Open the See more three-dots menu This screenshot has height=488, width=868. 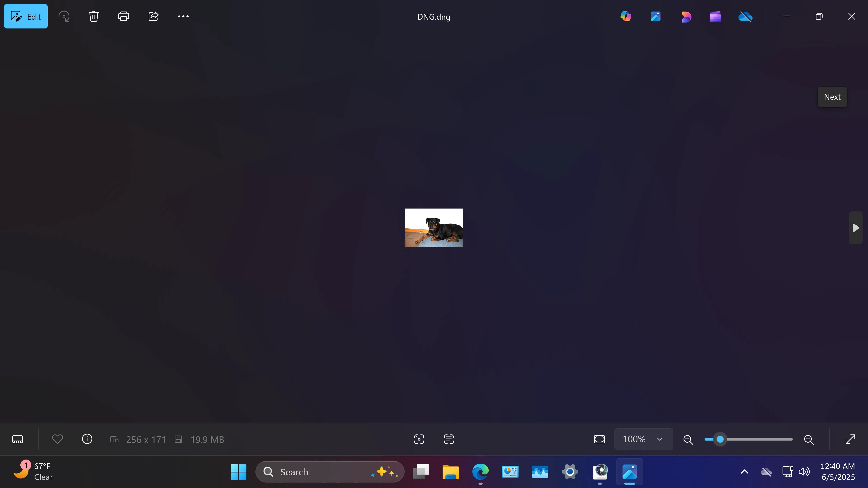(x=183, y=16)
